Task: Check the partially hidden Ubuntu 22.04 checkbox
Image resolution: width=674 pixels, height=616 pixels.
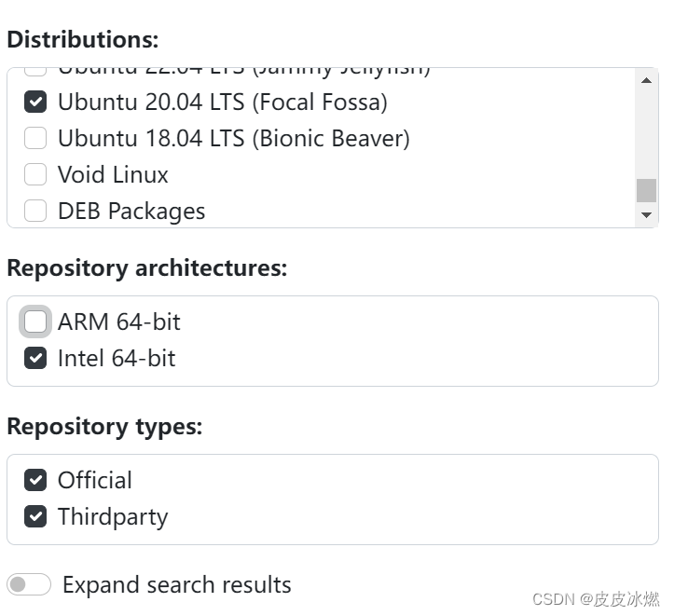Action: pyautogui.click(x=35, y=71)
